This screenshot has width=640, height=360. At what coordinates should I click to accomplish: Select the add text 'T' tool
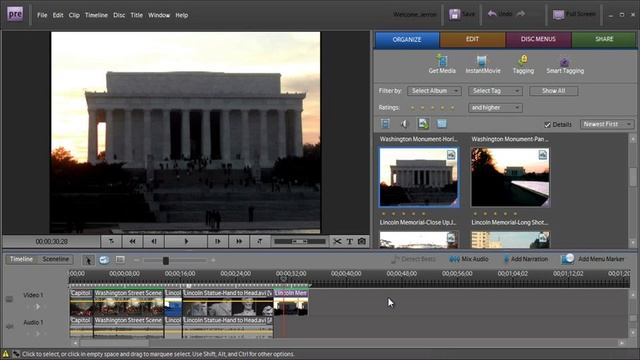tap(350, 242)
